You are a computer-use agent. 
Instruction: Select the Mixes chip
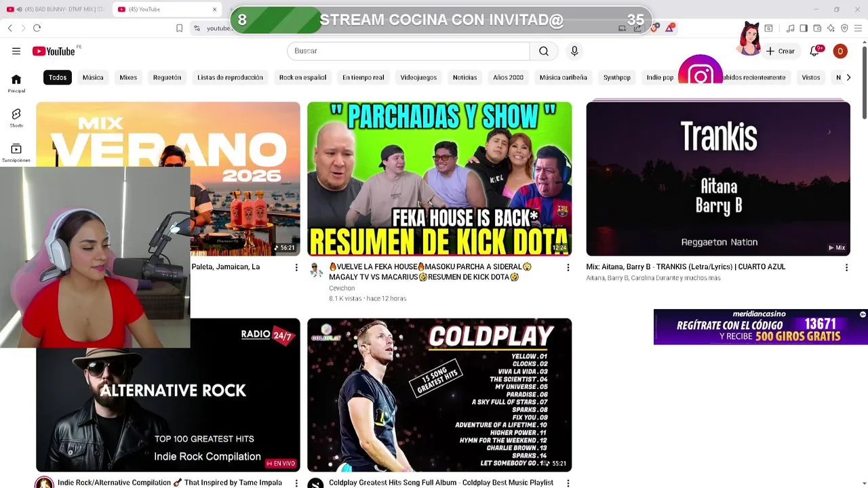(x=128, y=77)
